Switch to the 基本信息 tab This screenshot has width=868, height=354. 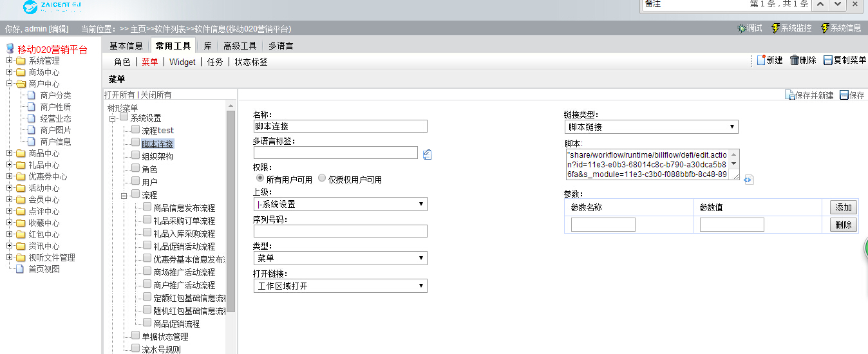[x=126, y=46]
